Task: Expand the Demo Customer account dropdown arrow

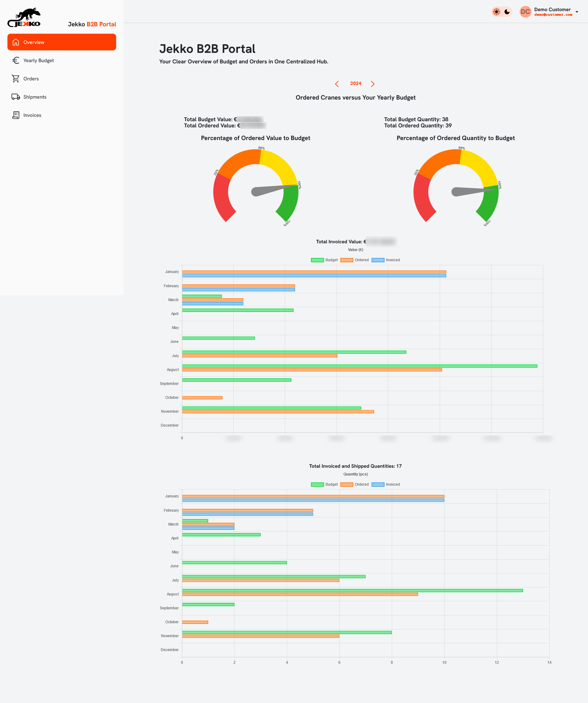Action: (577, 12)
